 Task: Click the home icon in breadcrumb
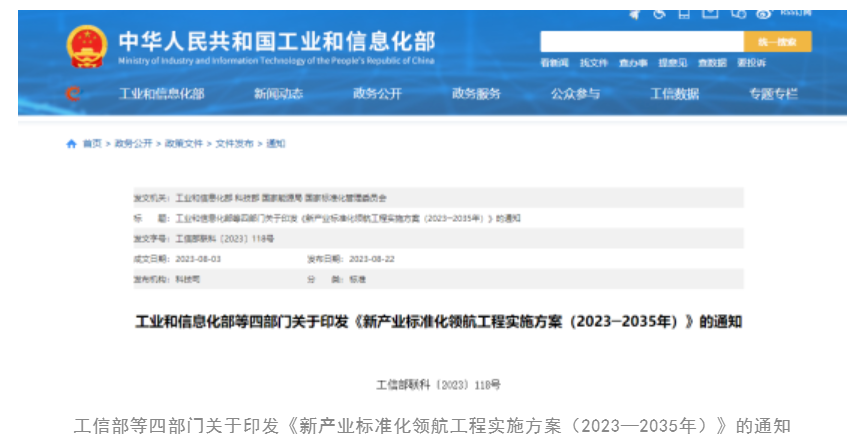pos(71,144)
